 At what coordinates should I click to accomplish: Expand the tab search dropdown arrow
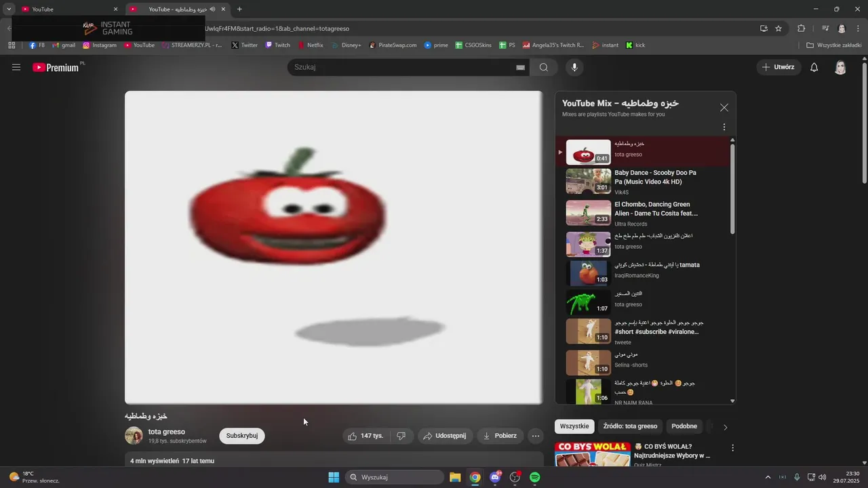coord(9,9)
